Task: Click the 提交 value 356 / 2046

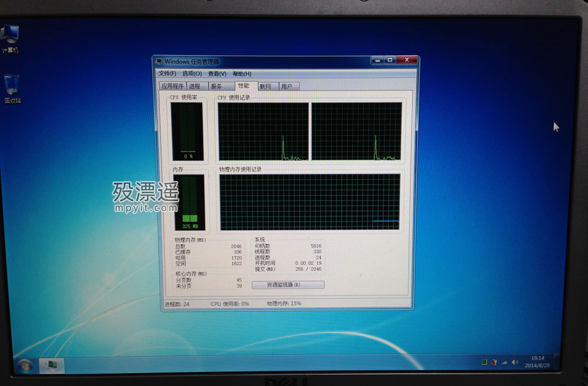Action: pyautogui.click(x=308, y=269)
